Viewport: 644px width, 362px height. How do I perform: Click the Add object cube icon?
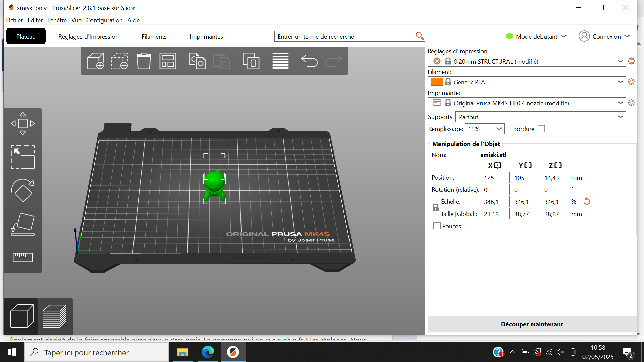(x=95, y=61)
